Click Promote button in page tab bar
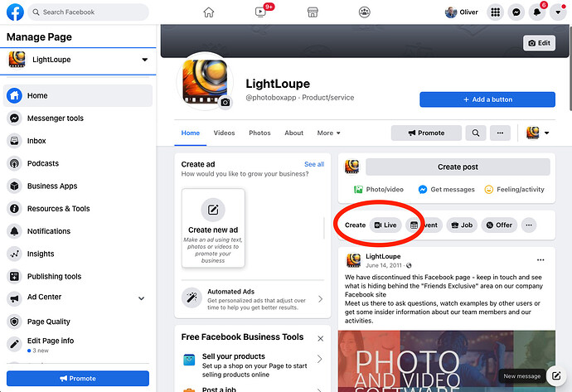Image resolution: width=572 pixels, height=392 pixels. tap(426, 133)
